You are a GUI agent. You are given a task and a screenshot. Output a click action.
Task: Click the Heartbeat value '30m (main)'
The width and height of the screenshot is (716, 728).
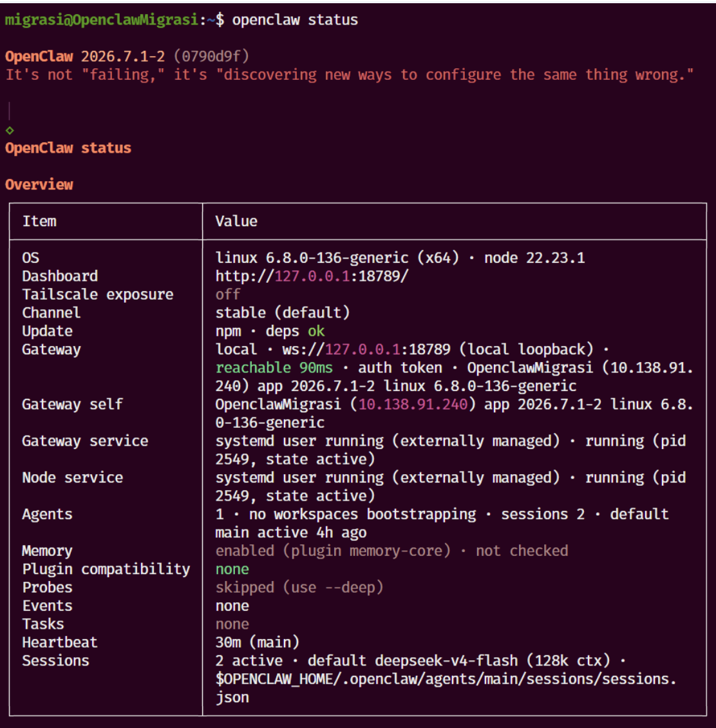coord(257,642)
